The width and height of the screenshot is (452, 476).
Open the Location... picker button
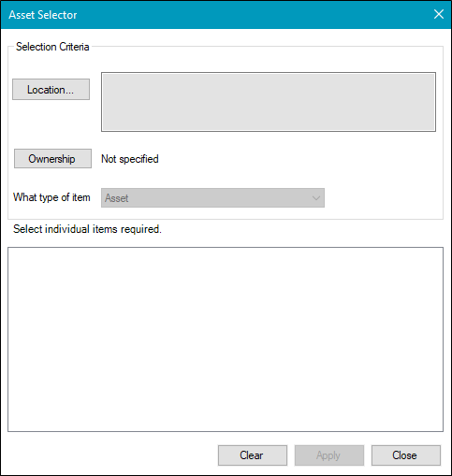[x=51, y=90]
